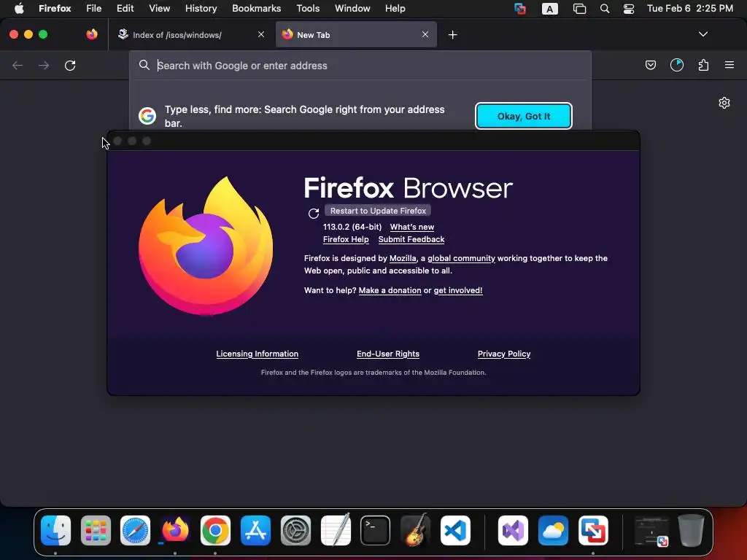747x560 pixels.
Task: Open the Trash in the Dock
Action: click(691, 531)
